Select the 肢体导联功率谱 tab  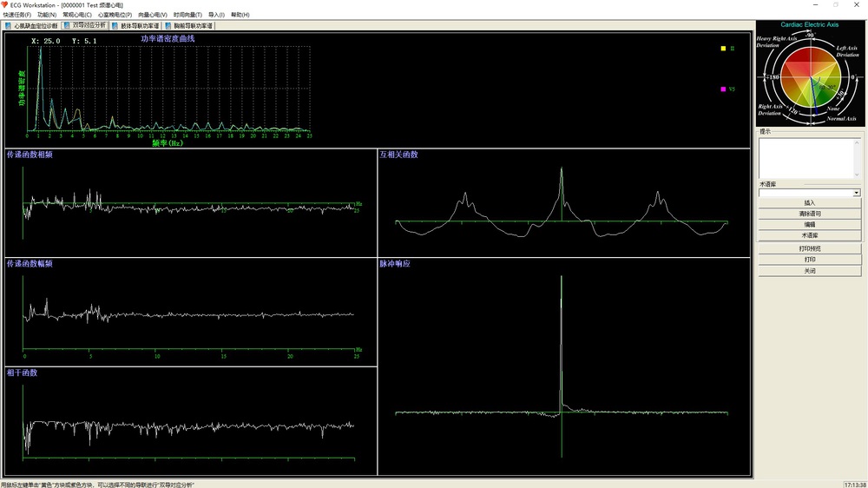coord(135,26)
